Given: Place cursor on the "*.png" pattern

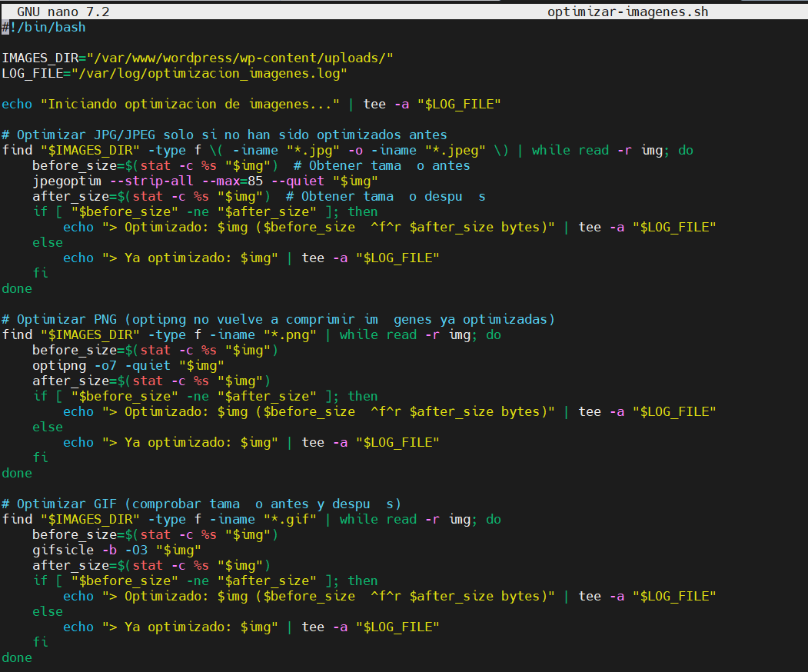Looking at the screenshot, I should [289, 334].
